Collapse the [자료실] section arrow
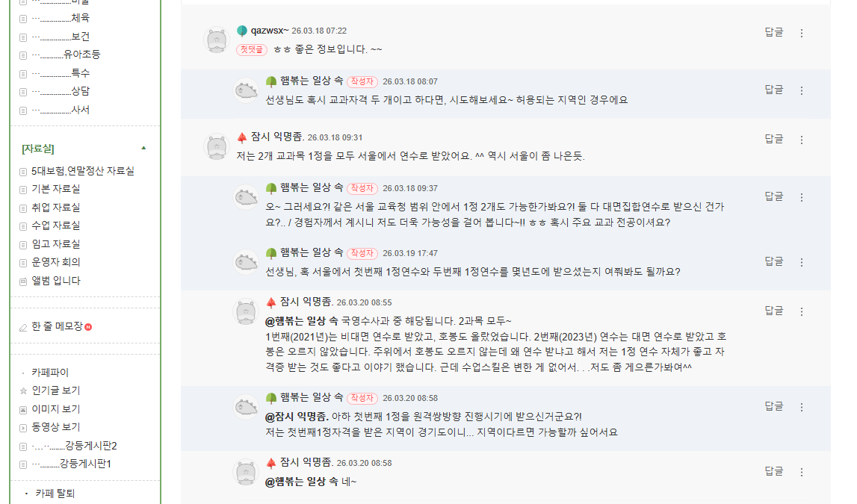This screenshot has height=504, width=857. point(143,148)
